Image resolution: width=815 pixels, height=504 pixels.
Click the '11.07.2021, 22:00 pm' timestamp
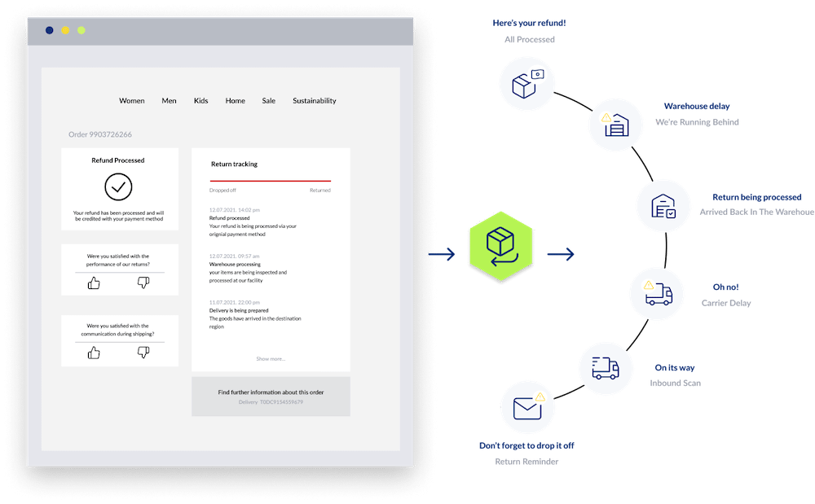point(235,302)
